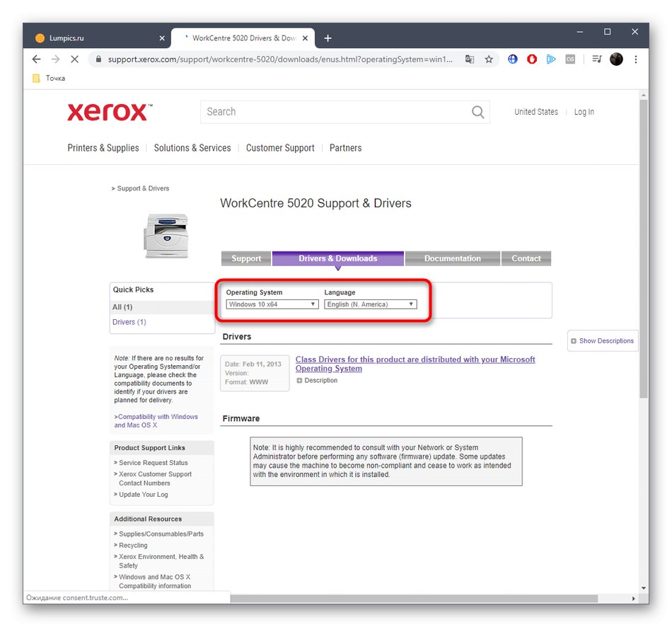672x627 pixels.
Task: Open Xerox Environment, Health & Safety link
Action: pos(161,561)
